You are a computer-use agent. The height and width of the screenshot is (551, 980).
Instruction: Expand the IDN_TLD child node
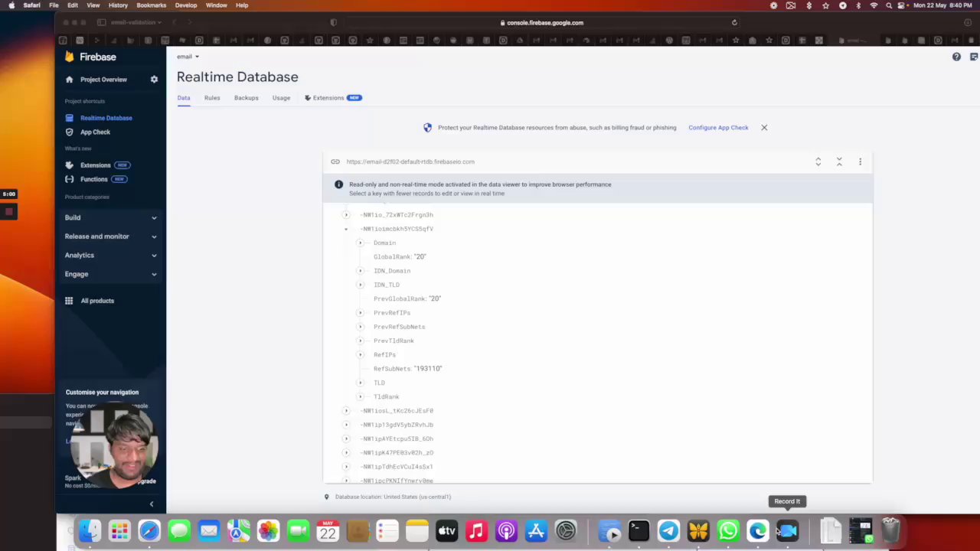[360, 285]
